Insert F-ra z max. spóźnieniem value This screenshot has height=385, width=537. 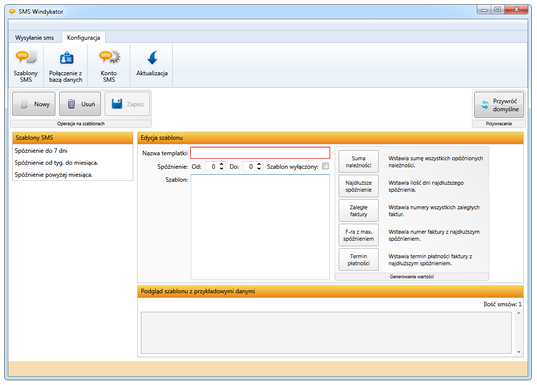[x=359, y=235]
